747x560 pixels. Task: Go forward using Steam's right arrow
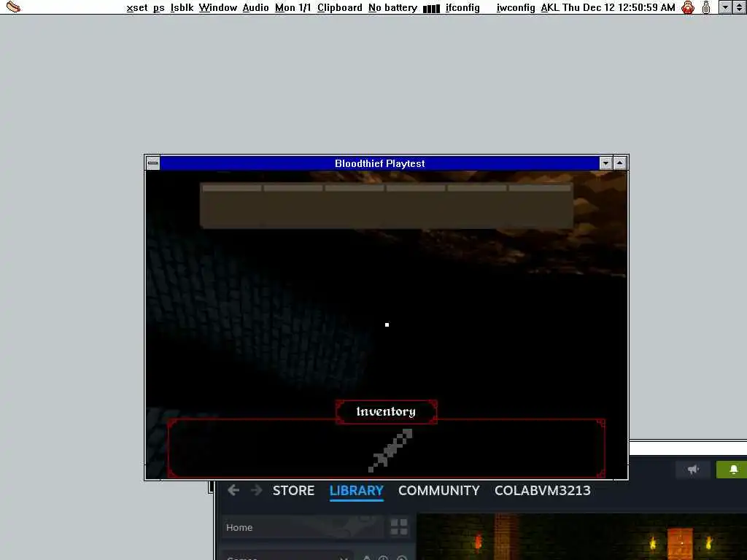click(x=256, y=490)
